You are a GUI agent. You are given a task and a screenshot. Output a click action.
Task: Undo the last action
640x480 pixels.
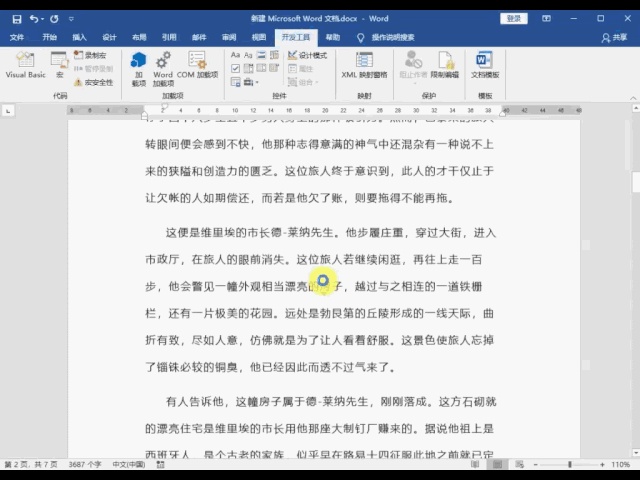tap(34, 19)
